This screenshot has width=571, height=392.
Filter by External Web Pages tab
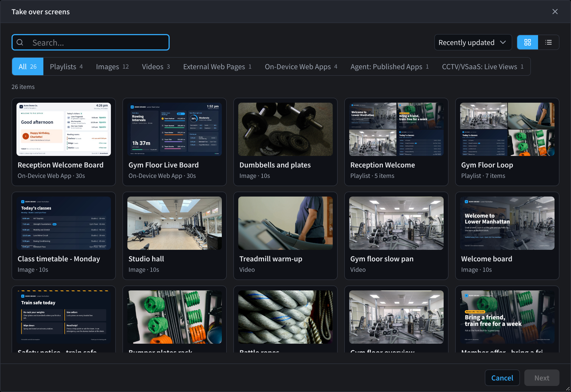coord(217,66)
